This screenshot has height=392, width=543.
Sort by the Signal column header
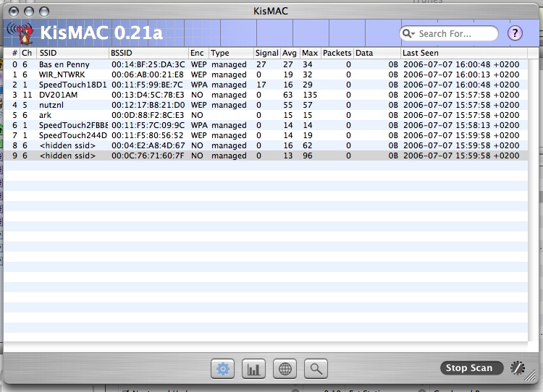tap(266, 53)
